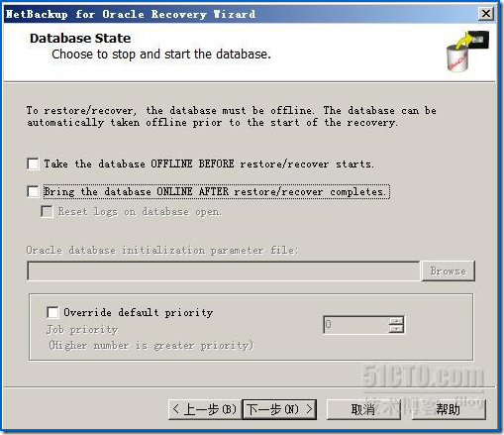Decrease job priority with the down arrow
Screen dimensions: 504x435
pyautogui.click(x=396, y=329)
